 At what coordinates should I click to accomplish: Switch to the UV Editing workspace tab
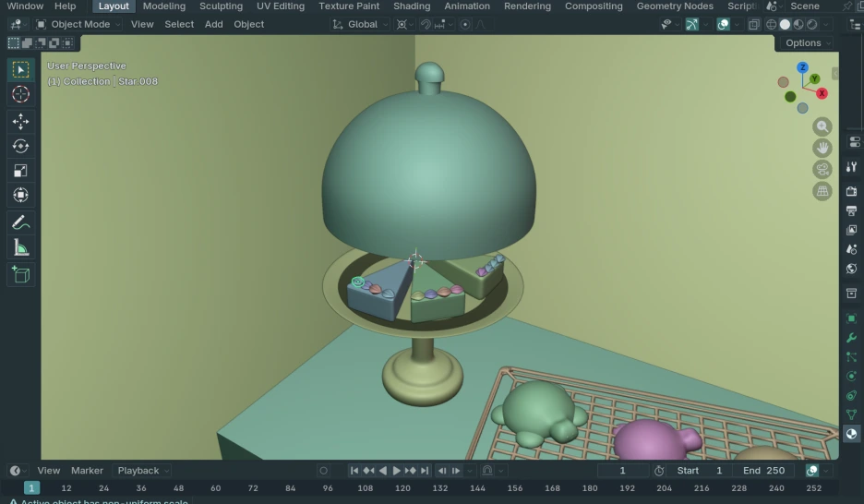[281, 6]
